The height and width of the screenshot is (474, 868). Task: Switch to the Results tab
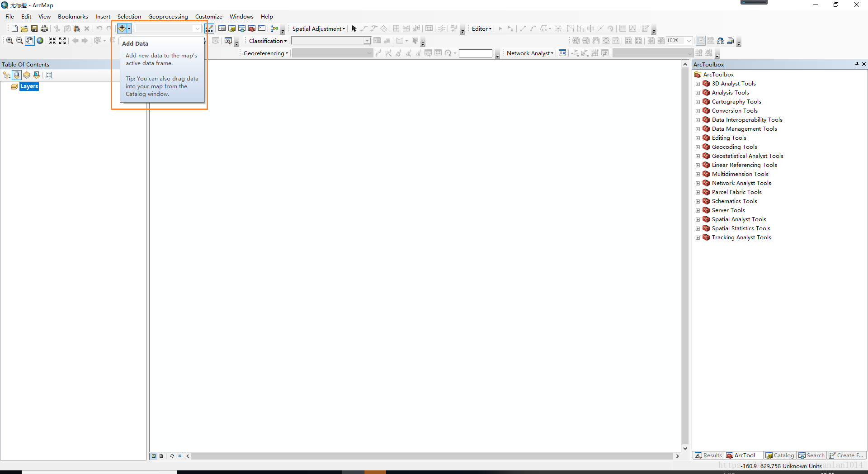click(708, 455)
